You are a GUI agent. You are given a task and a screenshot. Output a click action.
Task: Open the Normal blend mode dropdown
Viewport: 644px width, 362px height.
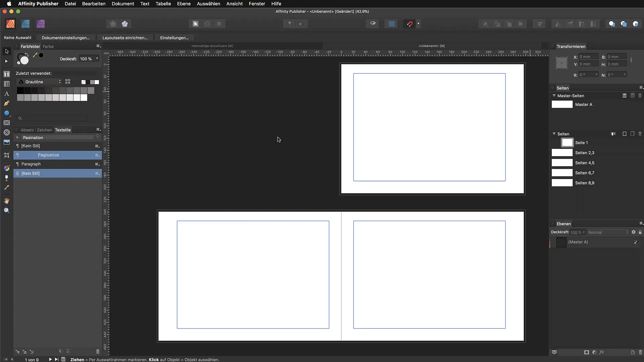click(608, 232)
